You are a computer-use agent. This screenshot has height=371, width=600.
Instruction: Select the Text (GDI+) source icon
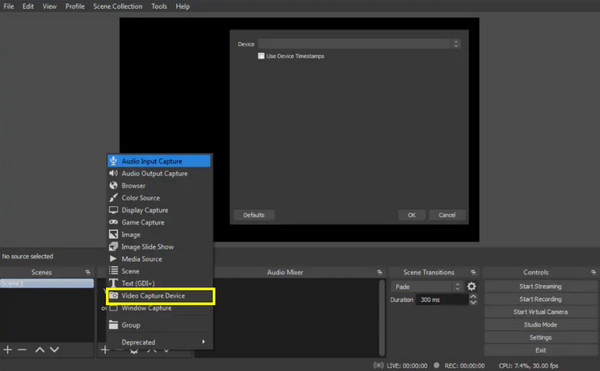coord(113,283)
